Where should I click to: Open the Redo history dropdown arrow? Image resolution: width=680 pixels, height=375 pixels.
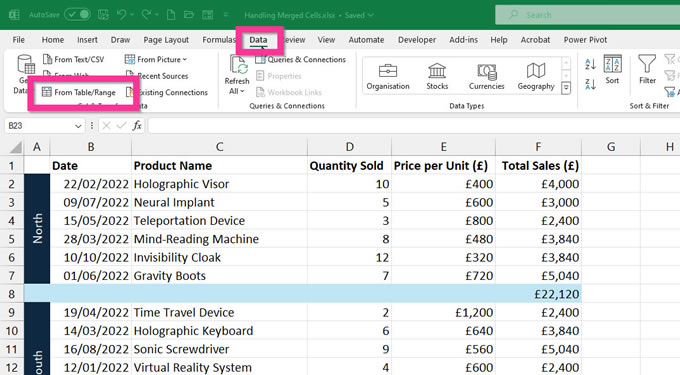click(x=157, y=15)
